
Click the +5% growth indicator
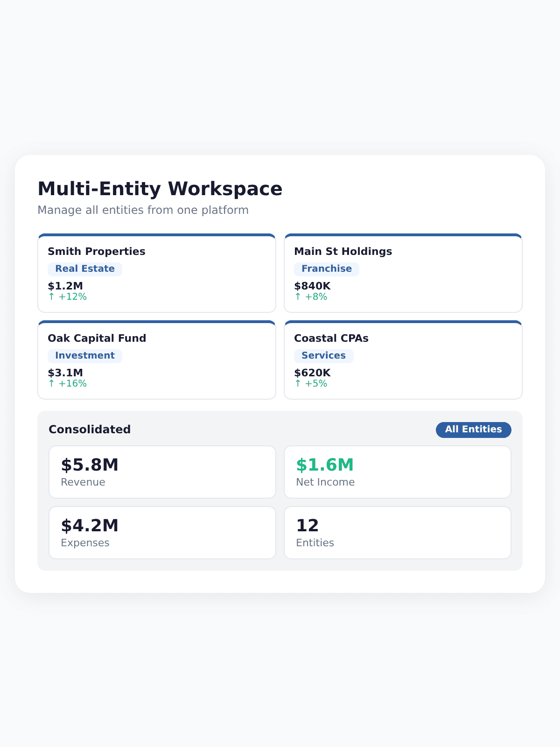(x=311, y=384)
